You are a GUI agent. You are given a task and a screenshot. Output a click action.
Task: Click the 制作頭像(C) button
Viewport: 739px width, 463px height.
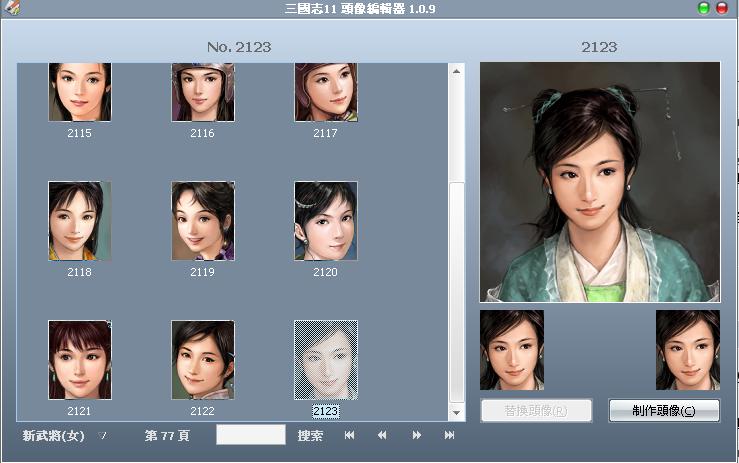[x=664, y=411]
